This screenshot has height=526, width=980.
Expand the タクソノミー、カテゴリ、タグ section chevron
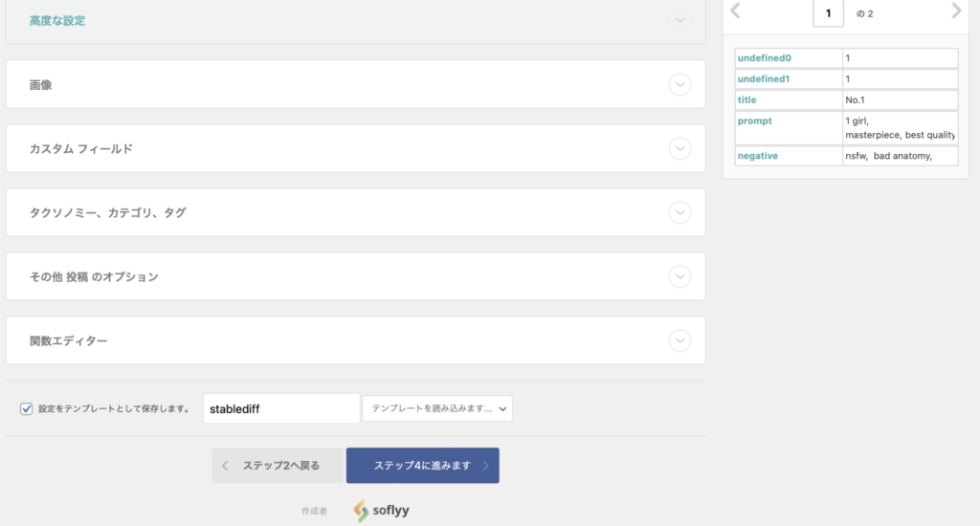tap(679, 212)
